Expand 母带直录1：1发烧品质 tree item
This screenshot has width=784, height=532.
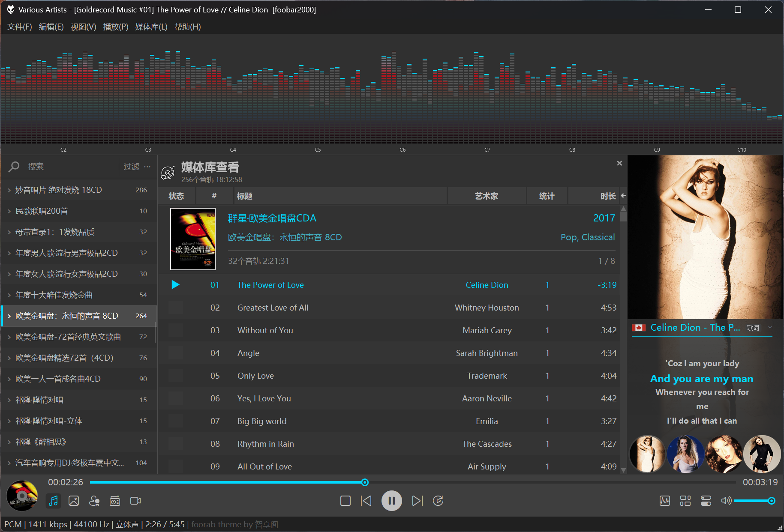pos(9,232)
